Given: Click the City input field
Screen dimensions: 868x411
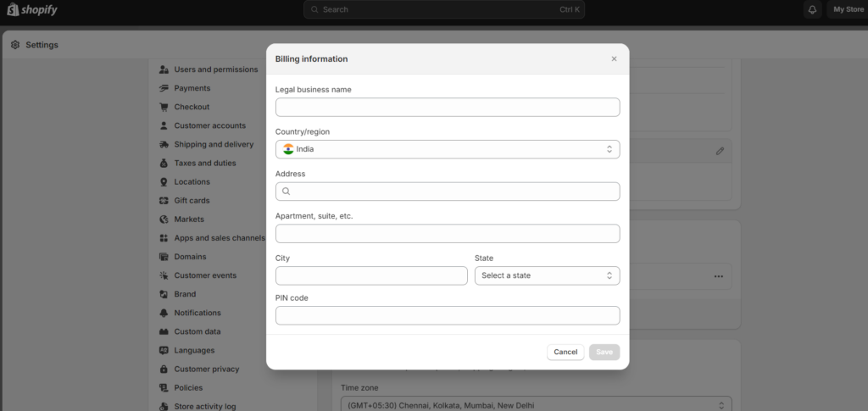Looking at the screenshot, I should (371, 275).
